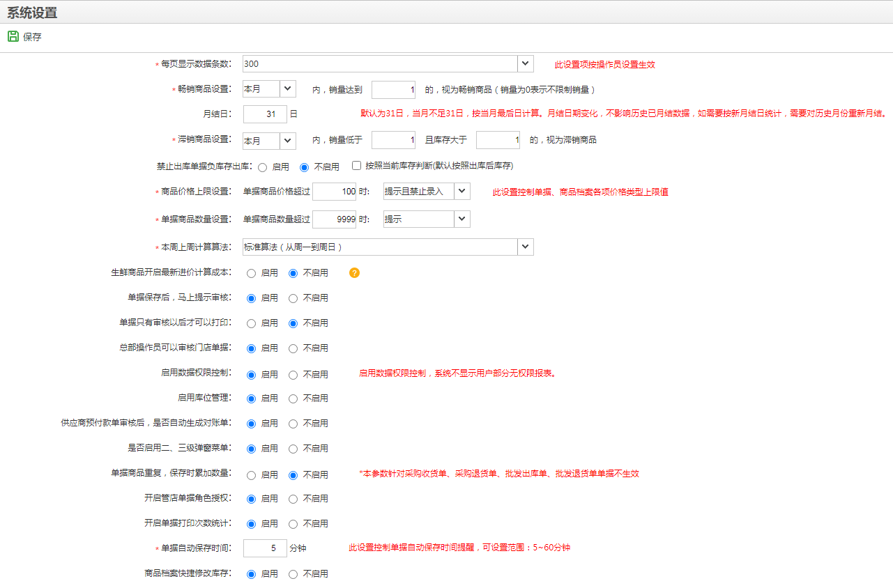The image size is (893, 588).
Task: Click the 保存 button label
Action: point(32,37)
